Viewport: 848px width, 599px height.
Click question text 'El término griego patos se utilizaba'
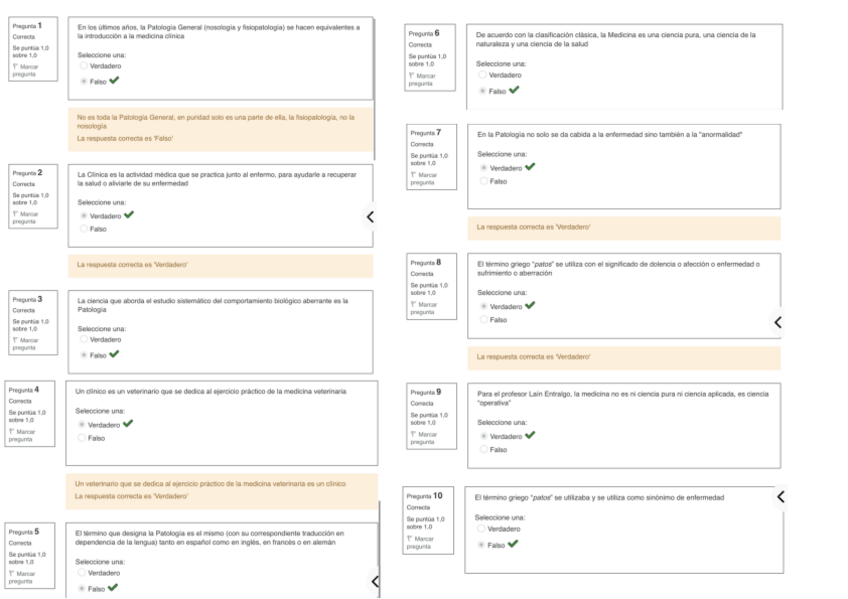point(599,497)
